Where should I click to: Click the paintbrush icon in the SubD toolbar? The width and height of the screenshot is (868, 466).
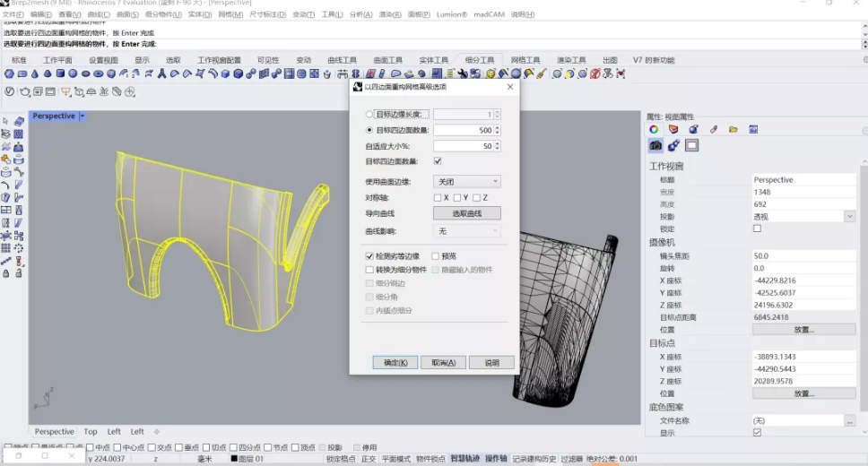[x=542, y=73]
